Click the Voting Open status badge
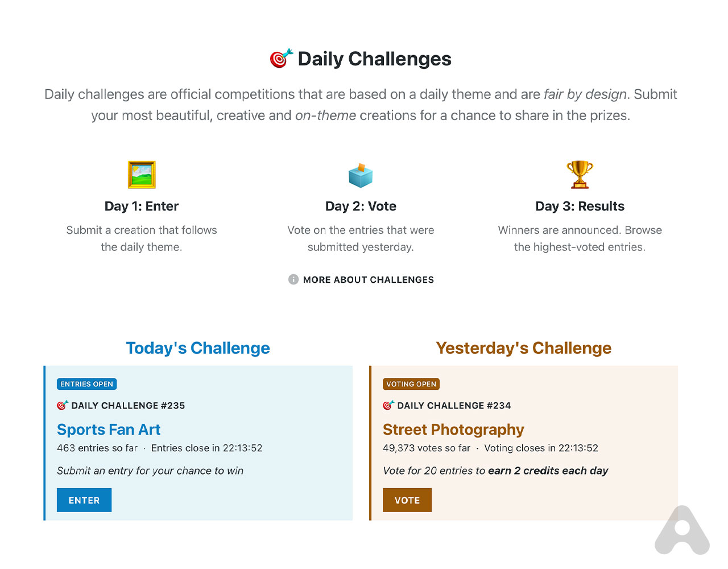The width and height of the screenshot is (728, 569). (411, 384)
